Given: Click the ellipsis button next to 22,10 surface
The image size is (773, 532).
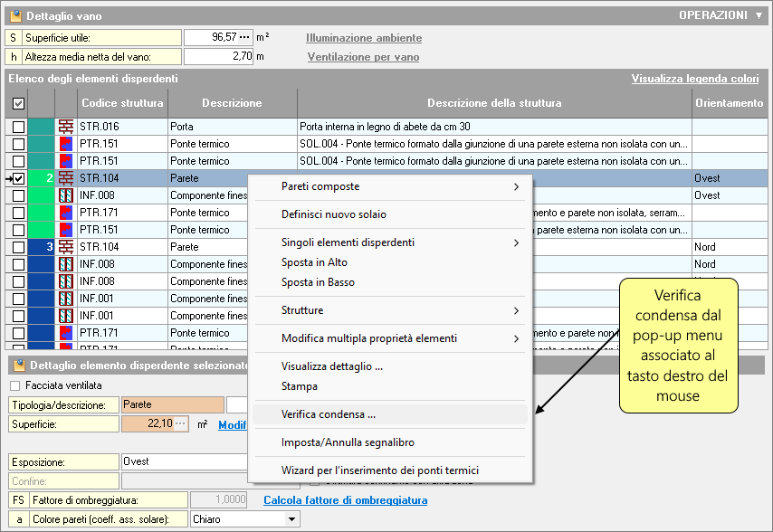Looking at the screenshot, I should tap(180, 424).
